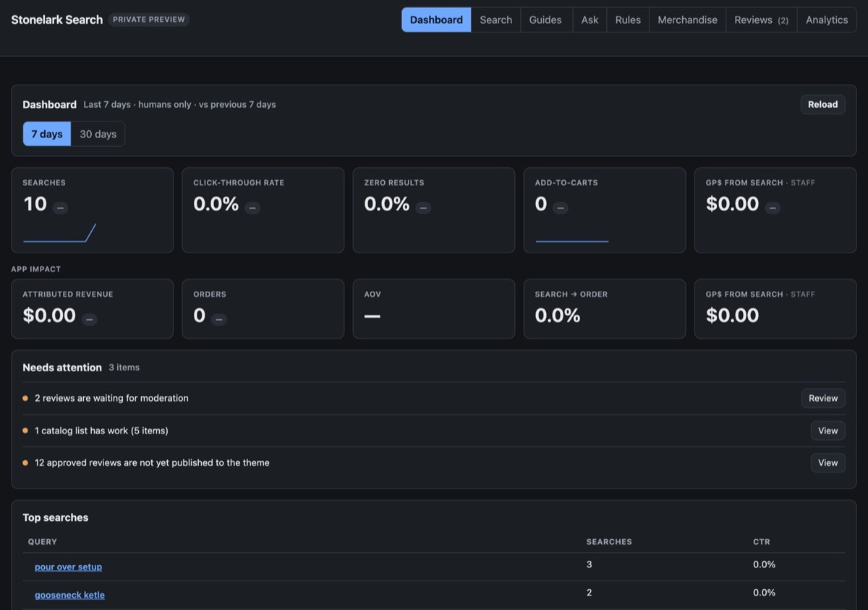Click the APP IMPACT section label
Image resolution: width=868 pixels, height=610 pixels.
(x=36, y=269)
